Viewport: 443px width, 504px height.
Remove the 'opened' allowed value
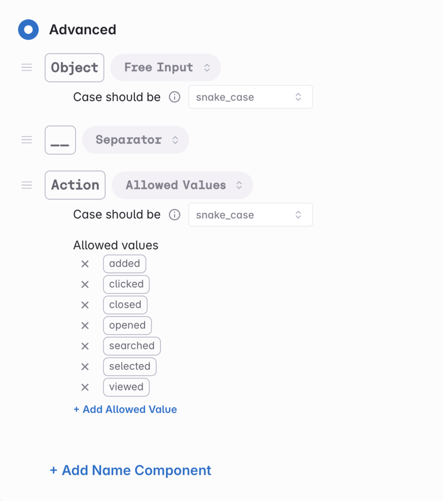(85, 326)
